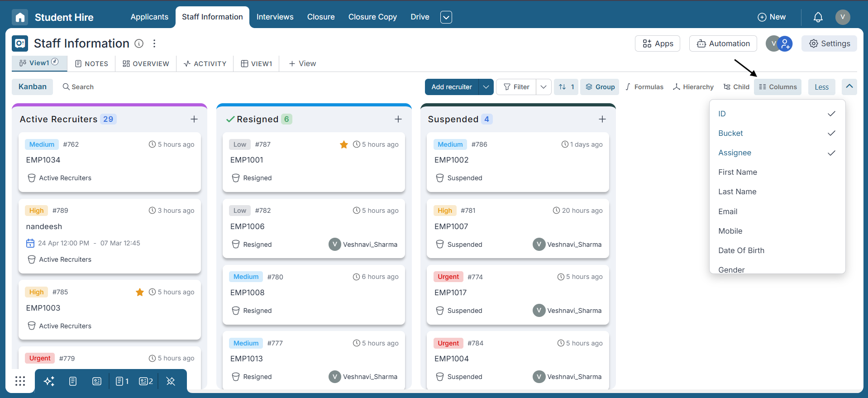The image size is (868, 398).
Task: Enable the Mobile column
Action: tap(777, 231)
